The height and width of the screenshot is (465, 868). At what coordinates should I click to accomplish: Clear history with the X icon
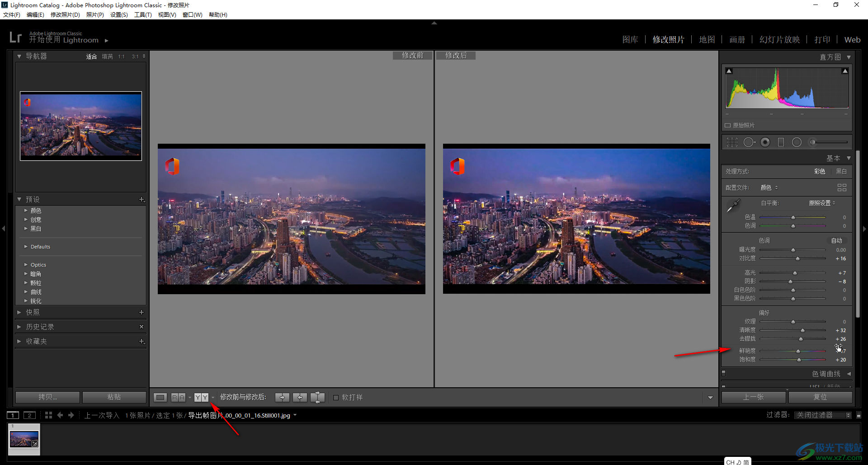(x=142, y=327)
